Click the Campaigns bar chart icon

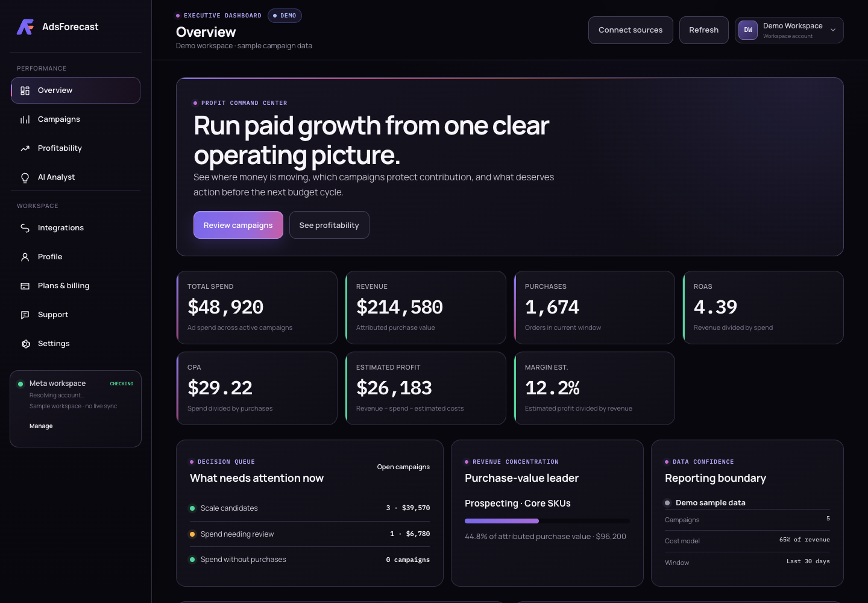click(25, 119)
